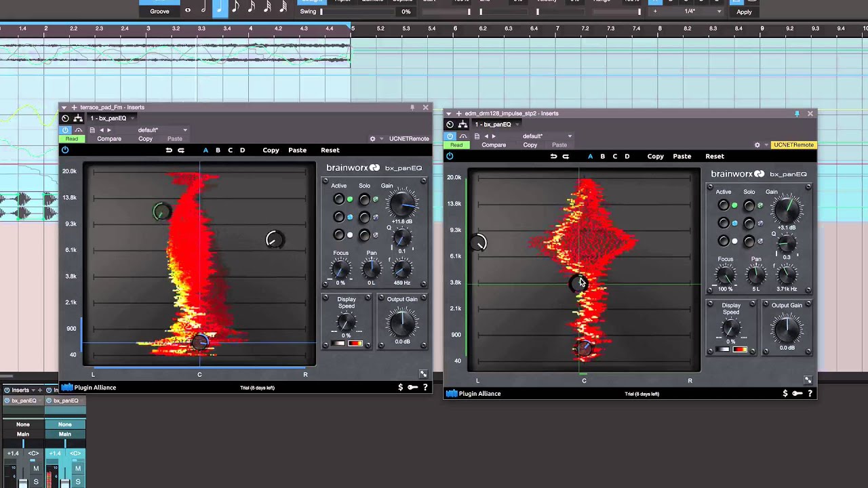Click the UCNETRemote button in edm_drm128 window
The height and width of the screenshot is (488, 868).
point(793,145)
